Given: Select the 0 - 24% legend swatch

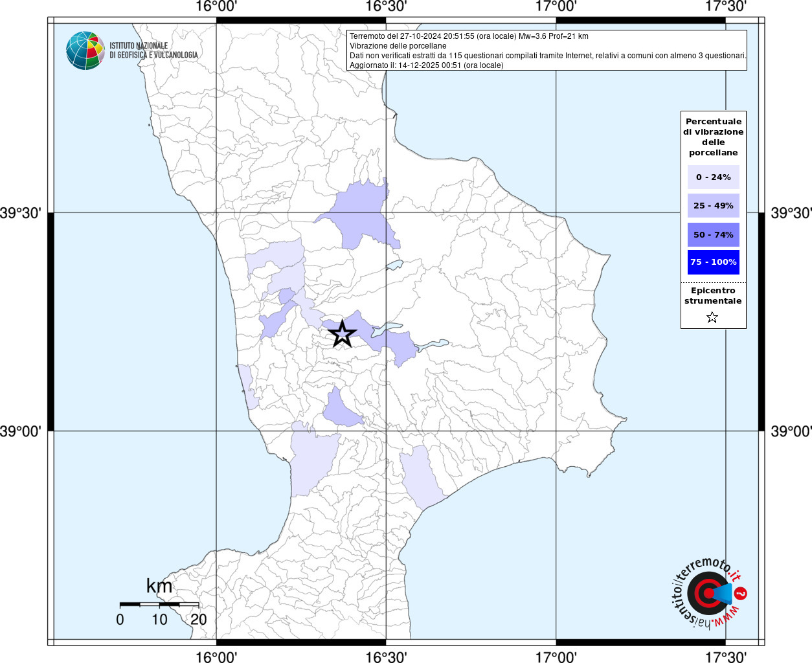Looking at the screenshot, I should (x=713, y=177).
